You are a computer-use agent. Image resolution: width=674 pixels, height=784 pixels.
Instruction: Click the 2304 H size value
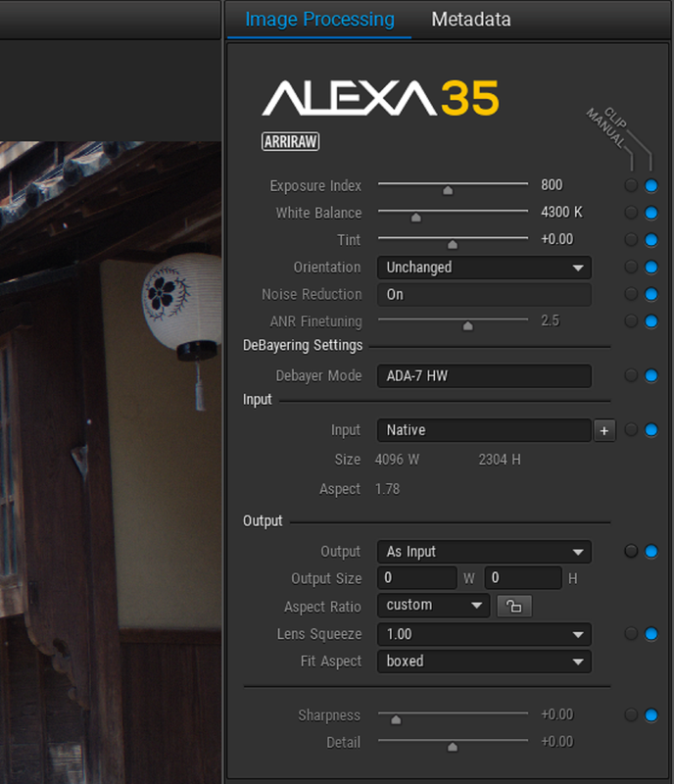pos(500,460)
